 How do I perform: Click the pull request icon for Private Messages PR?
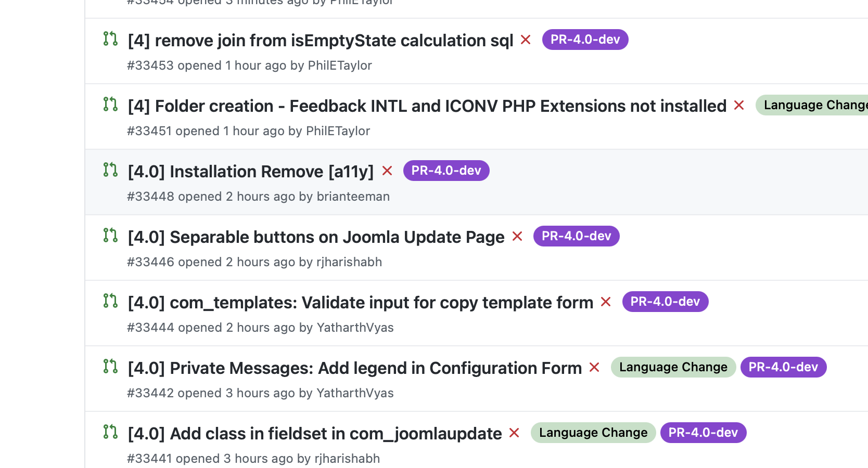pos(110,366)
